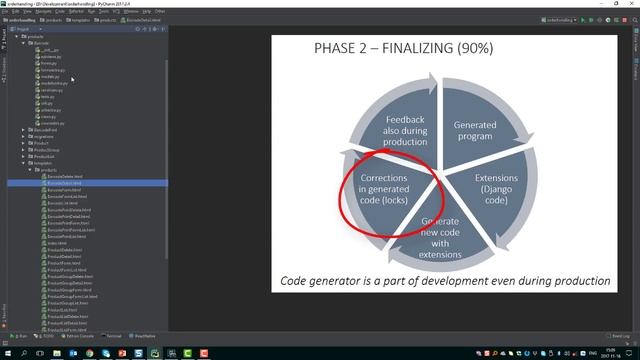640x360 pixels.
Task: Click the system clock in the taskbar
Action: click(x=610, y=353)
